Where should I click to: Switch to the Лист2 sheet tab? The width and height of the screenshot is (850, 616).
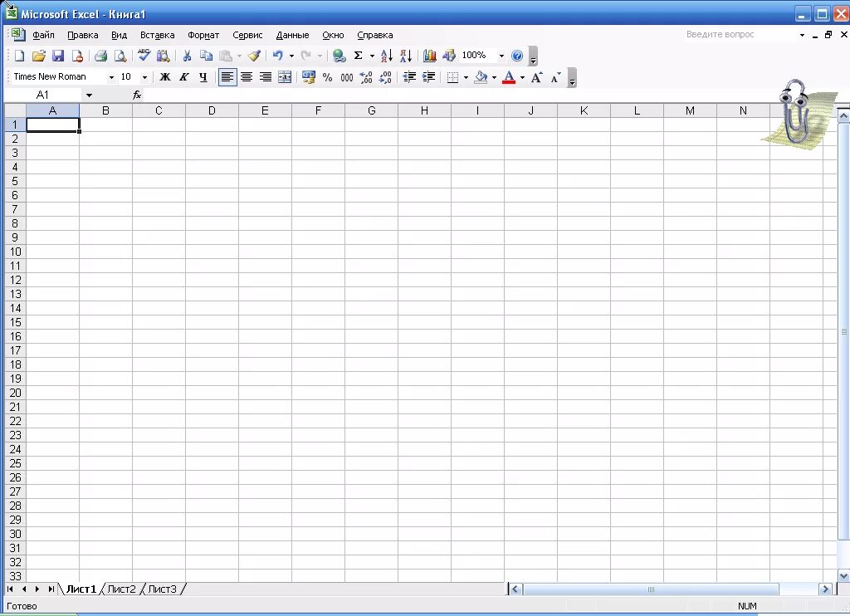(x=121, y=589)
